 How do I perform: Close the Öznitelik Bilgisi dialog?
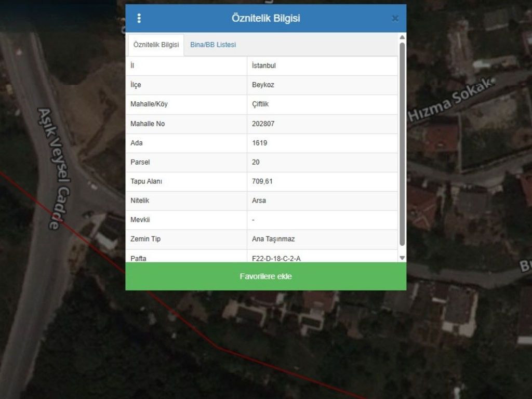point(395,19)
